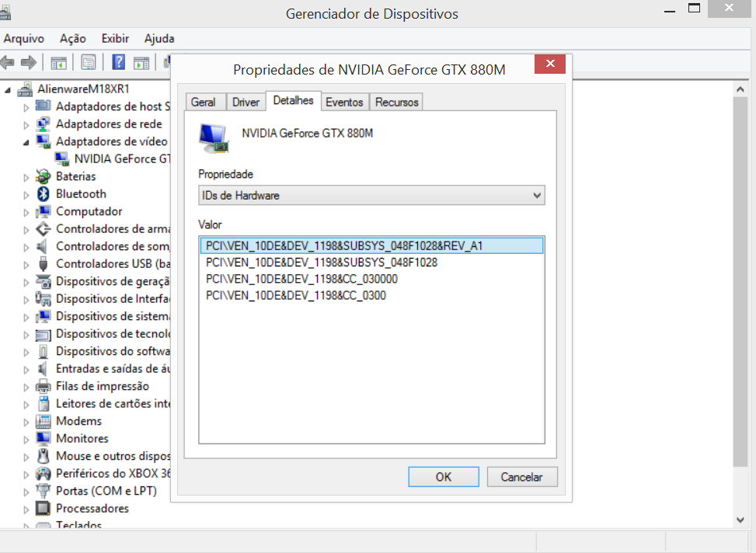Select the hardware ID ending in REV_A1
The width and height of the screenshot is (756, 553).
[x=371, y=246]
